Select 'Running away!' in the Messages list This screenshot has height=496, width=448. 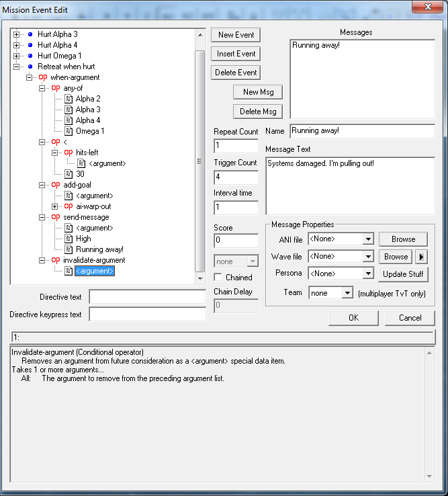tap(315, 46)
